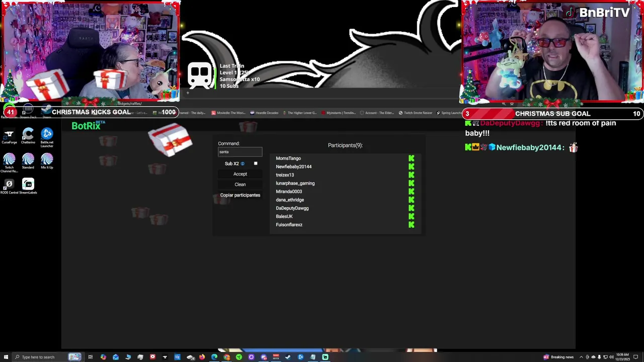This screenshot has width=644, height=362.
Task: Click the Accept raffle button
Action: [240, 174]
